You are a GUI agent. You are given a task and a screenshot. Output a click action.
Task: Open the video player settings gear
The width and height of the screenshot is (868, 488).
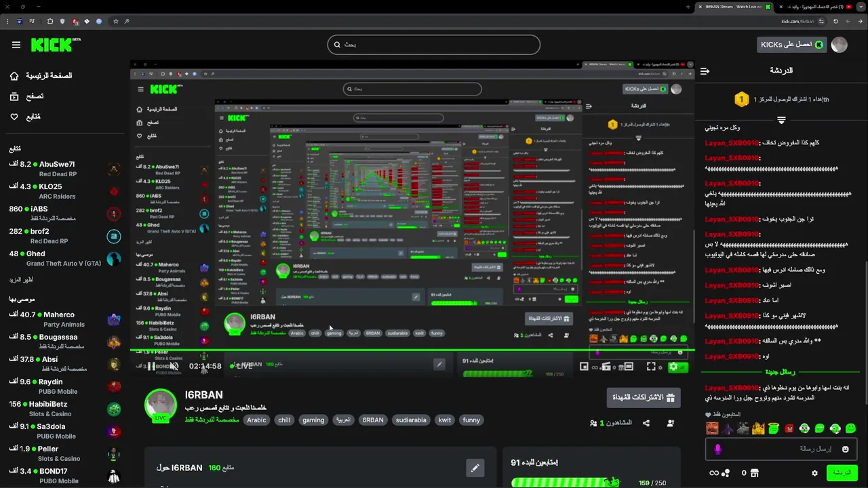tap(674, 367)
